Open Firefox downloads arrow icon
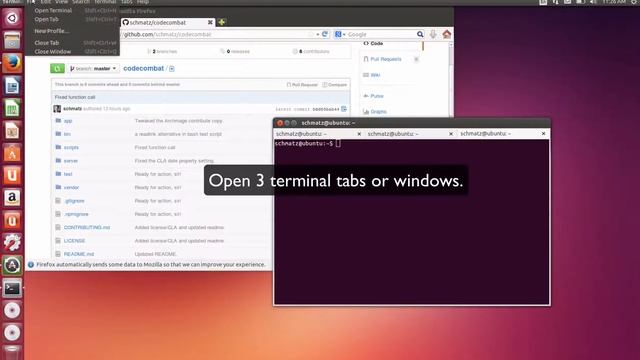Screen dimensions: 640x360 433,34
